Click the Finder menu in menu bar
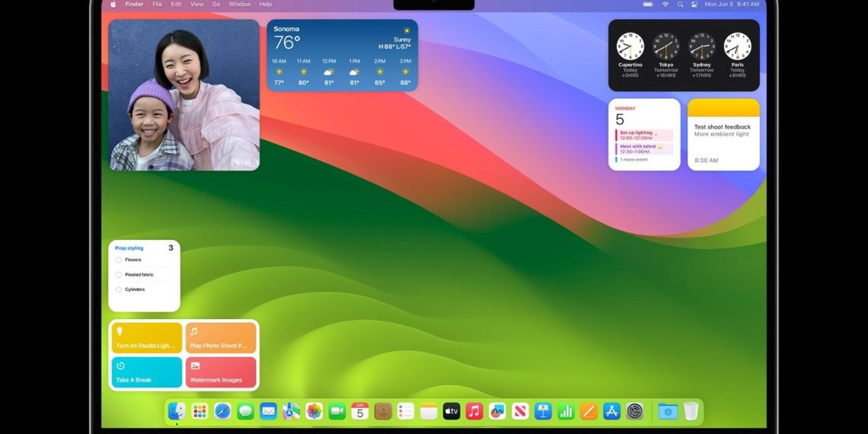 coord(134,5)
